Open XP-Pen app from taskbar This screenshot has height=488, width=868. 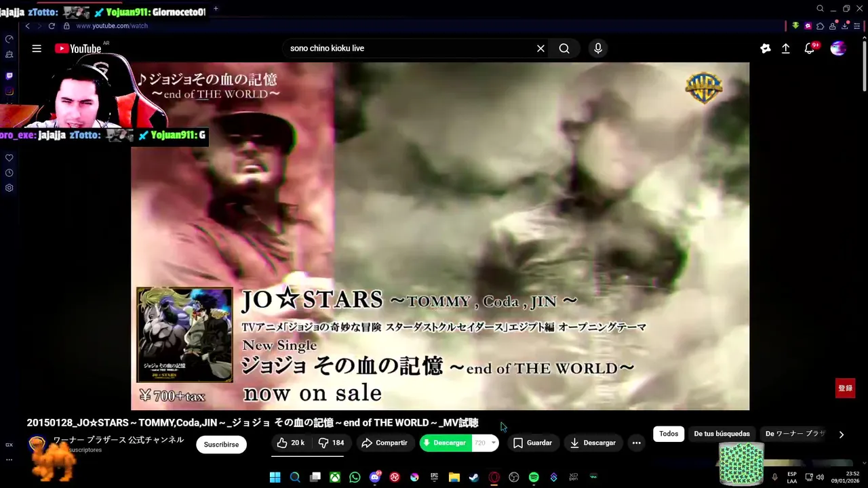574,477
